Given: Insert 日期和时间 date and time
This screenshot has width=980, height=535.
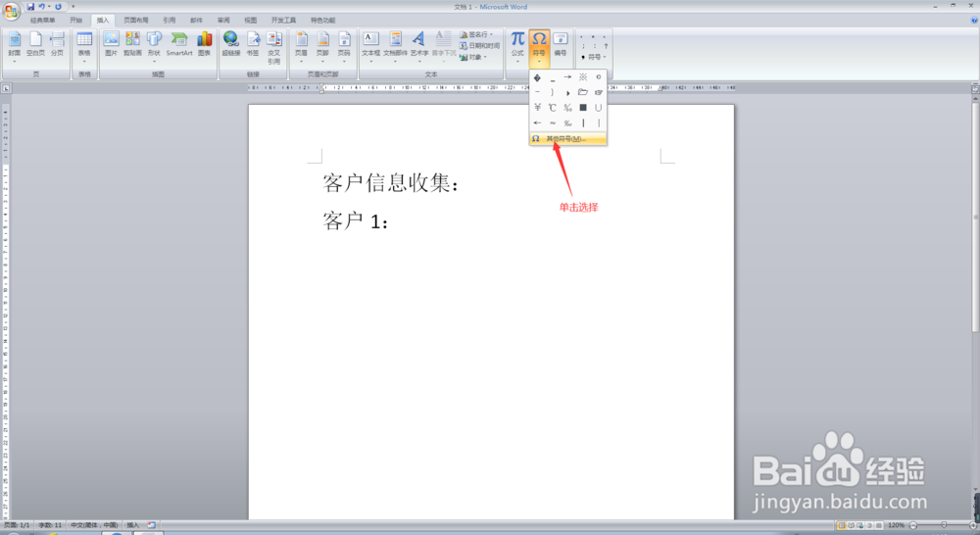Looking at the screenshot, I should tap(480, 46).
